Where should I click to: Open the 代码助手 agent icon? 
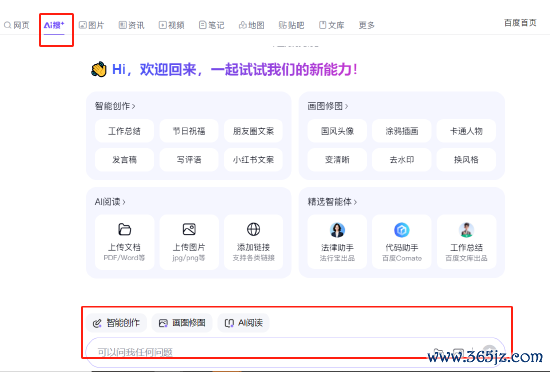[402, 230]
